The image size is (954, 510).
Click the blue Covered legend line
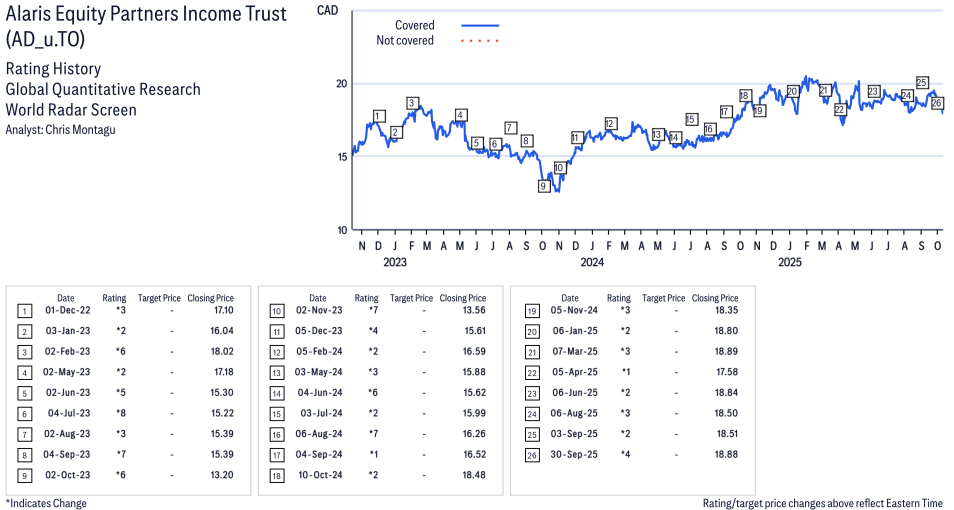[x=480, y=25]
